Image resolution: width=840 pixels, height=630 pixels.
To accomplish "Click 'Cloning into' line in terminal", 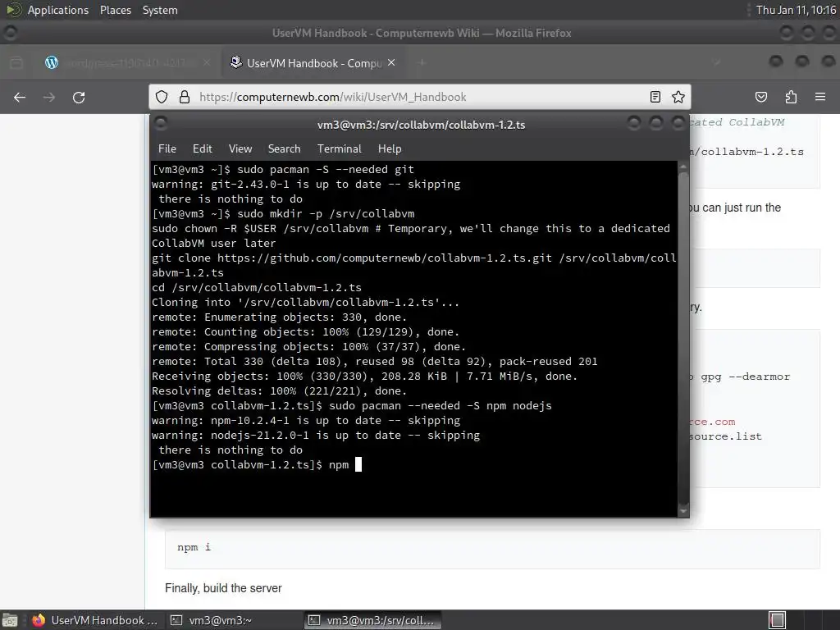I will pos(305,302).
